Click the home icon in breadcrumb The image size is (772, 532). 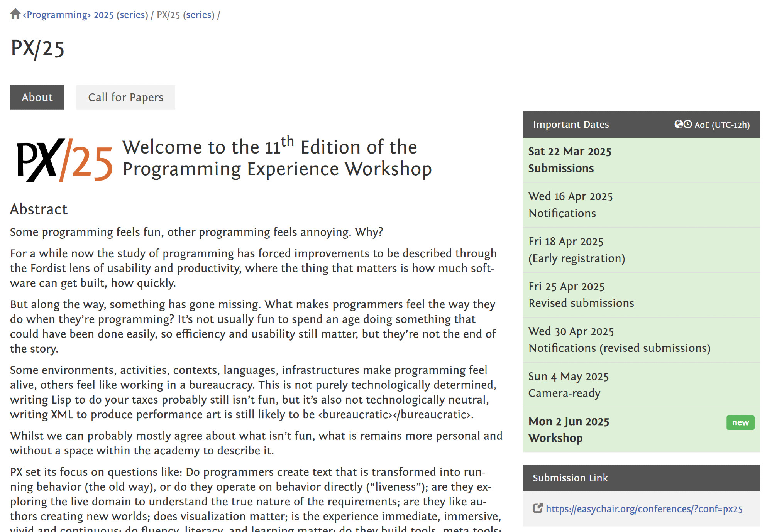pyautogui.click(x=15, y=14)
